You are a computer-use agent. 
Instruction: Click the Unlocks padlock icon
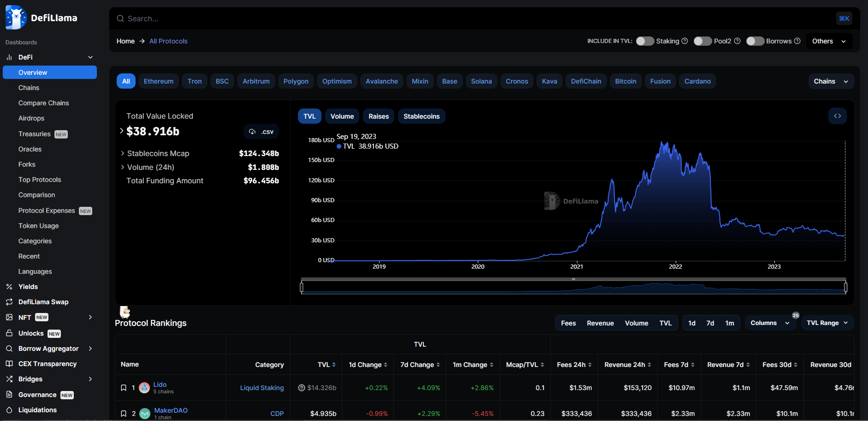point(9,333)
